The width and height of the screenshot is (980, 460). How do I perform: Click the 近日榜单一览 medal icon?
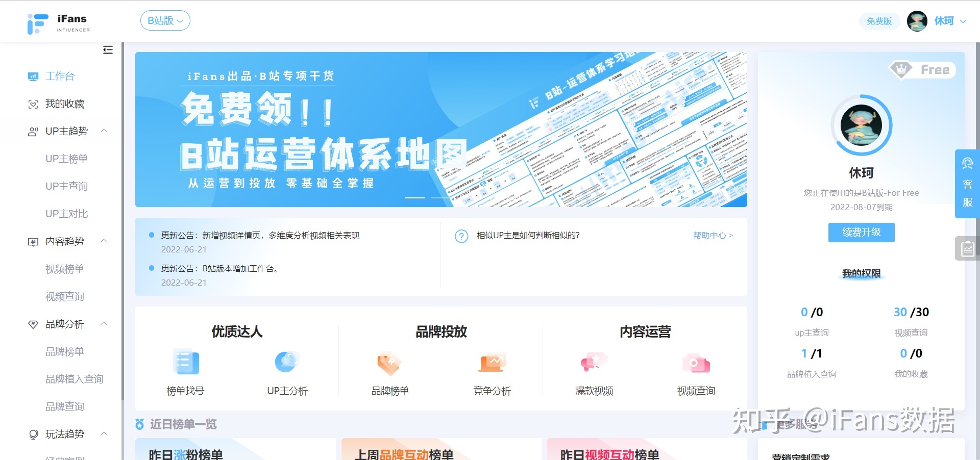pos(139,424)
